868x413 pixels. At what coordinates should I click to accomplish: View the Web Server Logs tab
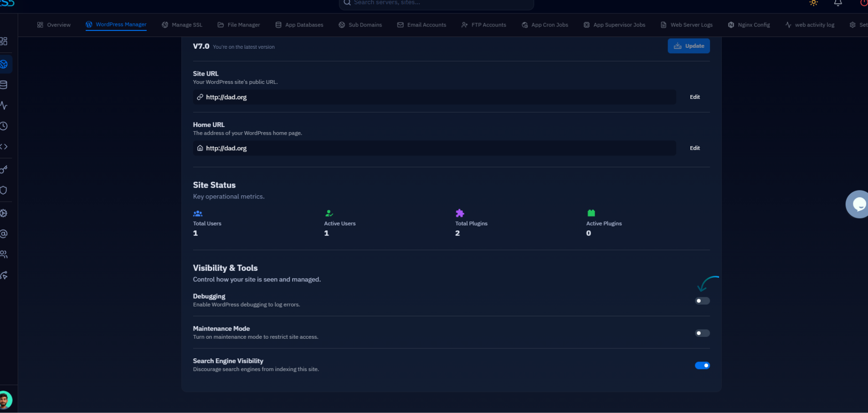pyautogui.click(x=686, y=25)
